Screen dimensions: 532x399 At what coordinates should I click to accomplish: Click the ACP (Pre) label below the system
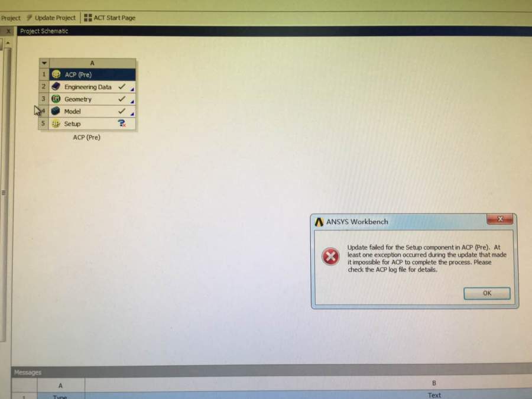[86, 137]
